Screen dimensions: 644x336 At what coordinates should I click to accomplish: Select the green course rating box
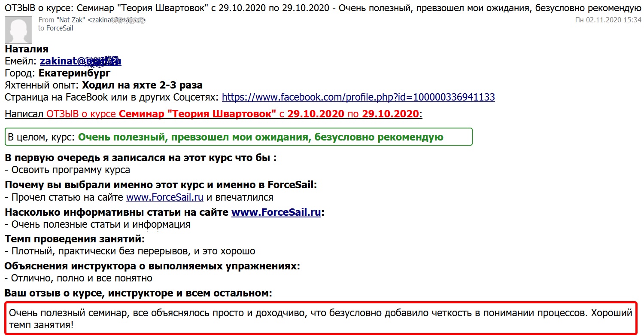[238, 137]
